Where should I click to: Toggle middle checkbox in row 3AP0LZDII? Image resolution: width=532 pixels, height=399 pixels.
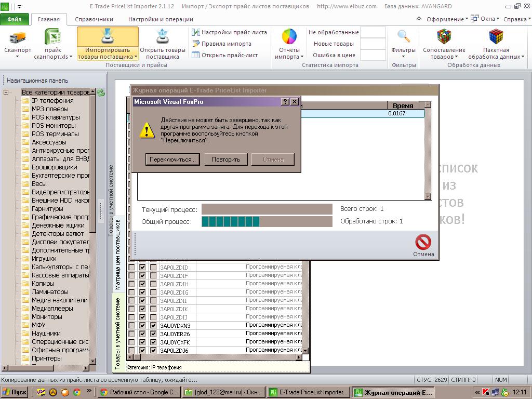(142, 301)
